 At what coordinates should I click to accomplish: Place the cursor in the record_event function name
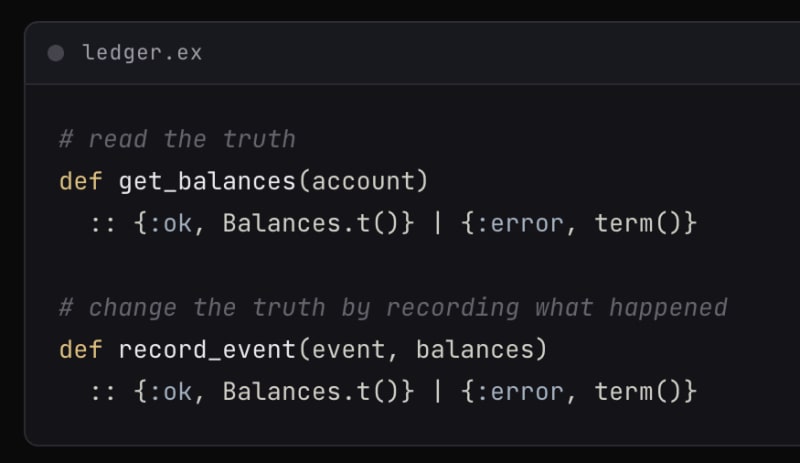tap(207, 350)
